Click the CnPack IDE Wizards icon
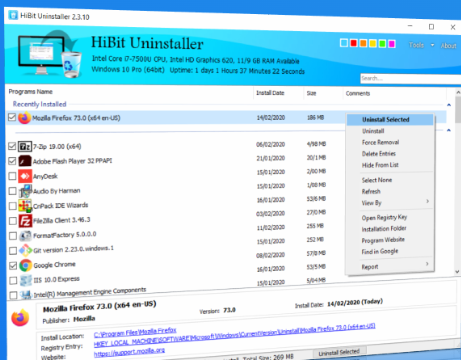Image resolution: width=461 pixels, height=360 pixels. [x=25, y=206]
